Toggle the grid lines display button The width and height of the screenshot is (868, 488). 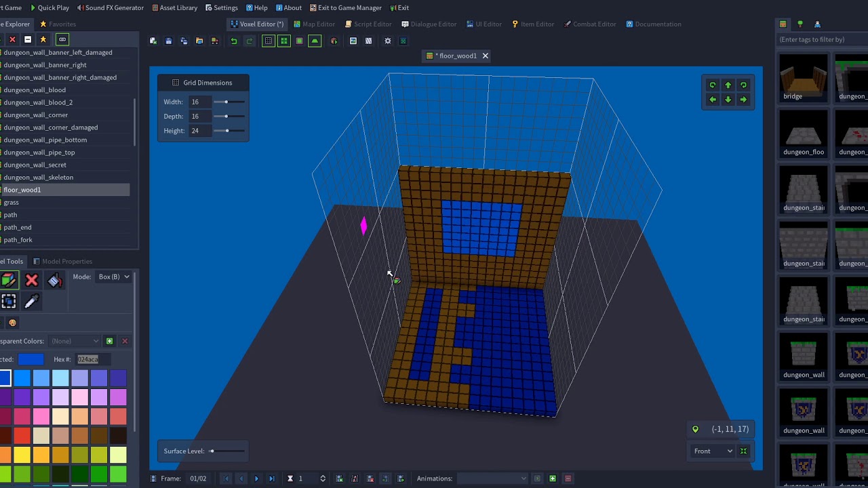[x=269, y=41]
